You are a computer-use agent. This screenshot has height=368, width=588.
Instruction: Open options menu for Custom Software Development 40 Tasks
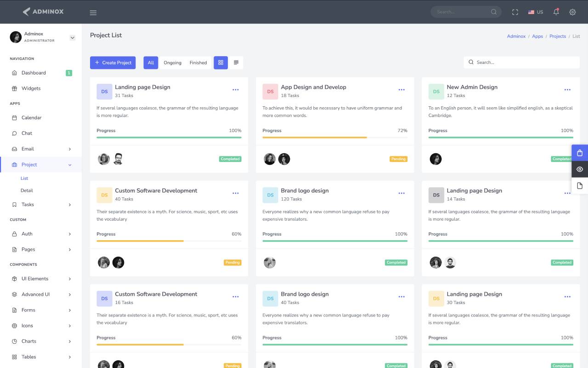tap(236, 193)
